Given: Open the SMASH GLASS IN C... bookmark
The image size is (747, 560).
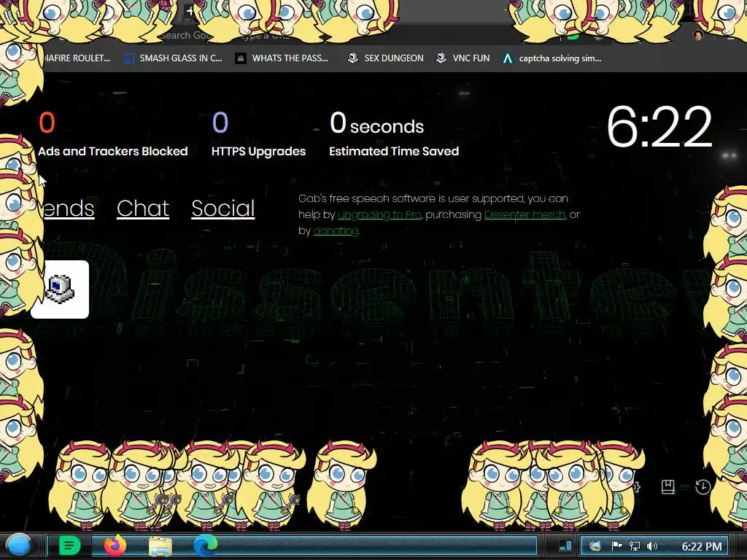Looking at the screenshot, I should pyautogui.click(x=173, y=58).
